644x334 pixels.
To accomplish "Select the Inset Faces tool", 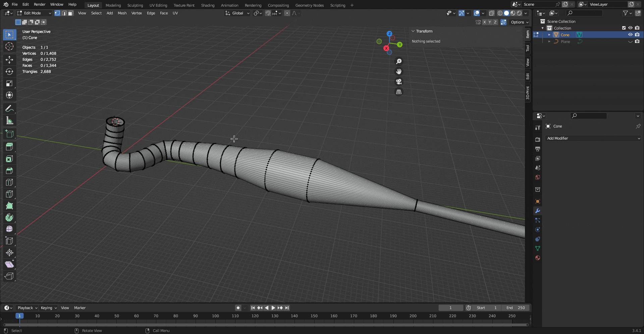I will tap(9, 159).
